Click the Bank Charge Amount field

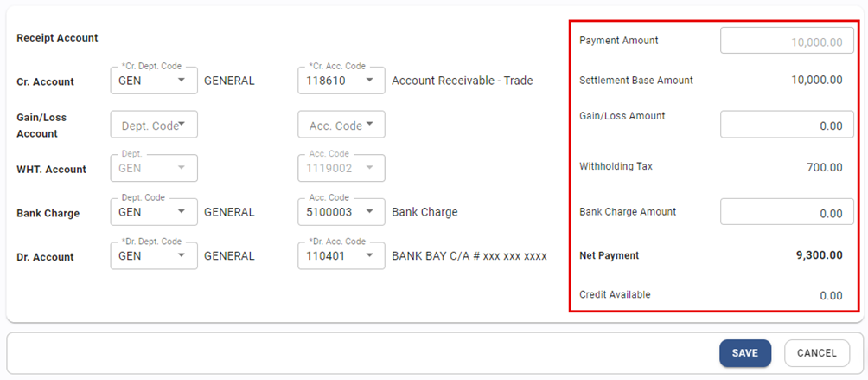(x=787, y=213)
